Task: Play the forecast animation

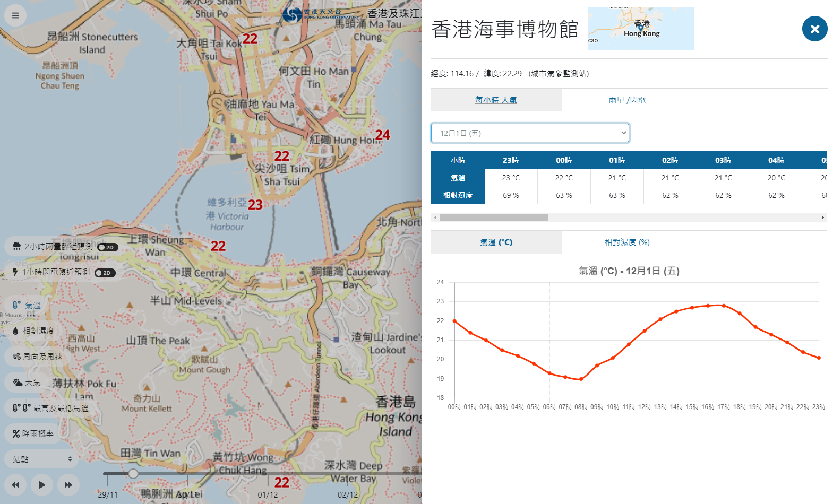Action: click(x=41, y=485)
